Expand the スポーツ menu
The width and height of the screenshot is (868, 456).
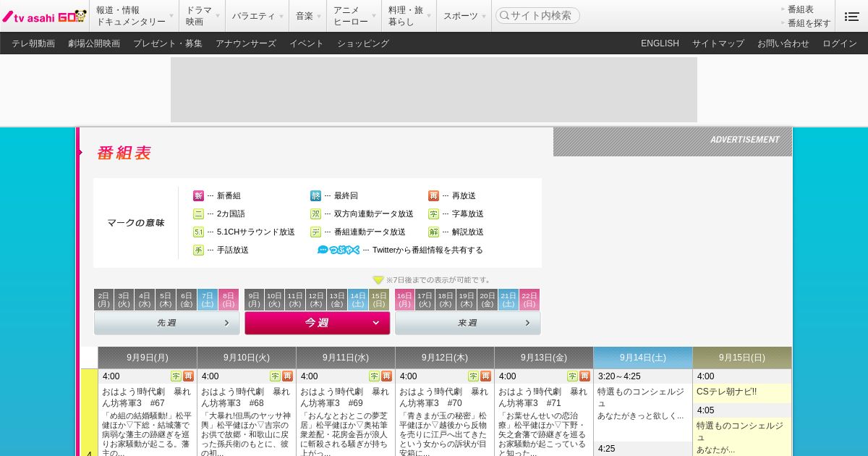(464, 16)
